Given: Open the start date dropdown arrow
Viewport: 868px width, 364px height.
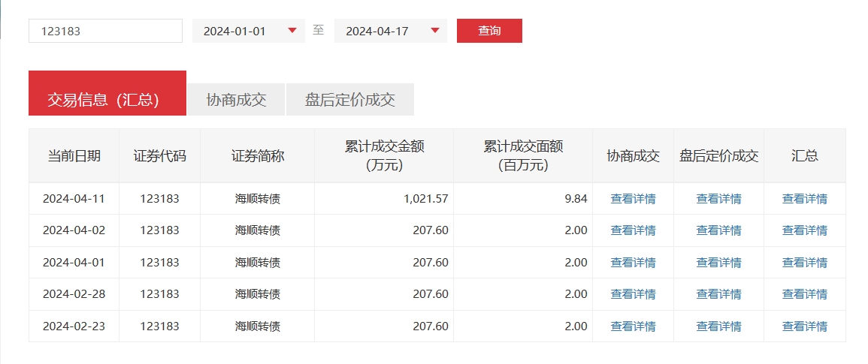Looking at the screenshot, I should coord(292,31).
